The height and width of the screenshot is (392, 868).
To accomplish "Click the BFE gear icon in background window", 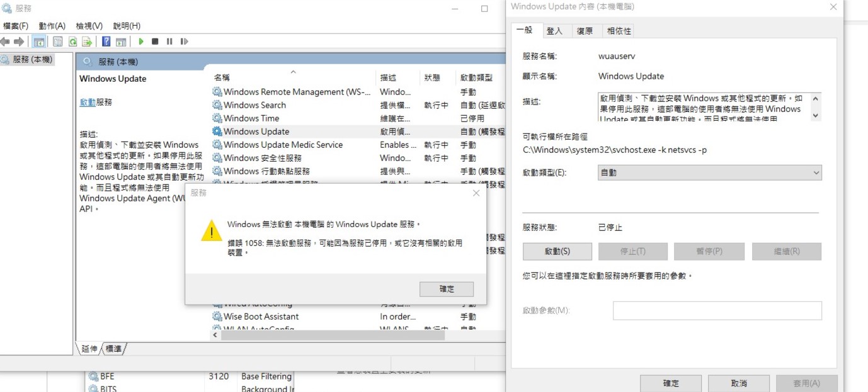I will 93,376.
